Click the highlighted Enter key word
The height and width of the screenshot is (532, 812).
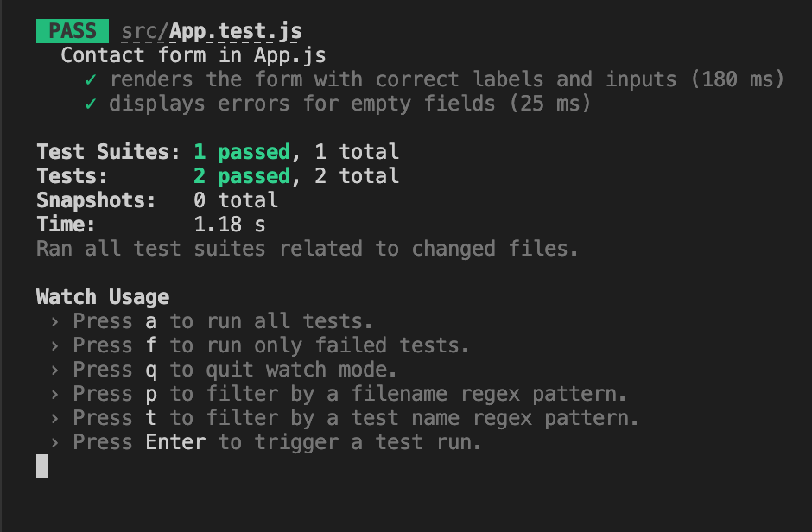[175, 442]
